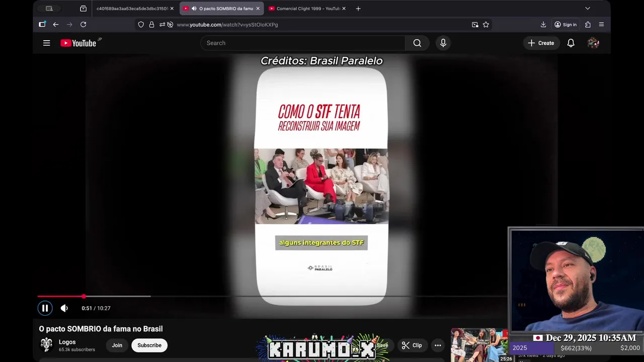Screen dimensions: 644x362
Task: Click the 65.3k subscribers text
Action: click(77, 349)
